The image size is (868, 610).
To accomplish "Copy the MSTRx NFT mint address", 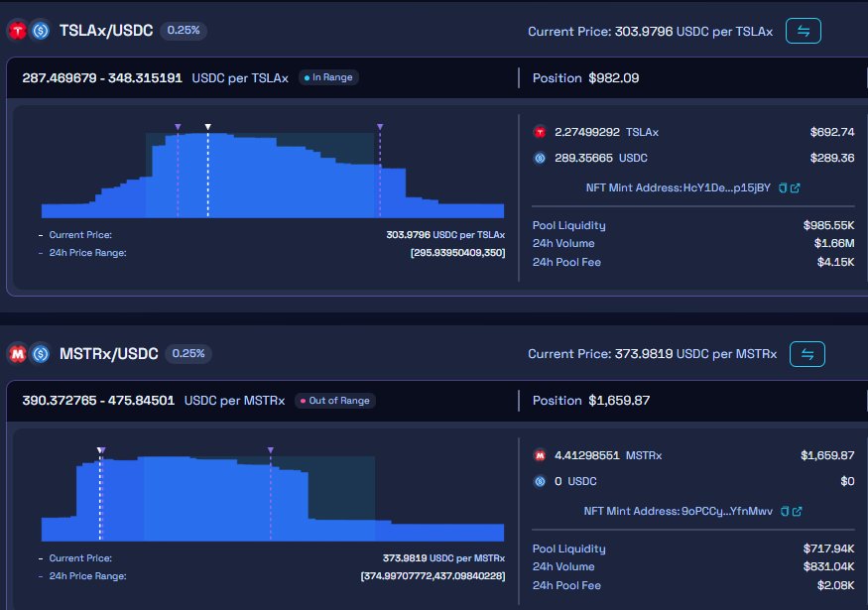I will [784, 511].
